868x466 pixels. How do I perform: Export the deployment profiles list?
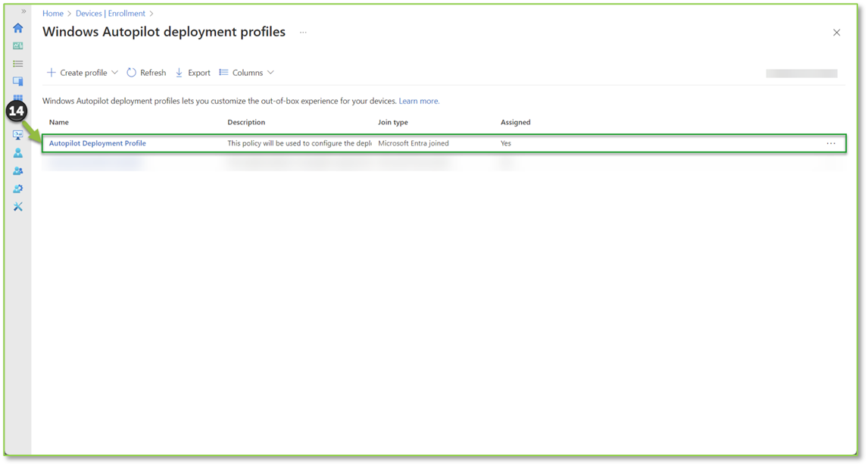tap(193, 72)
